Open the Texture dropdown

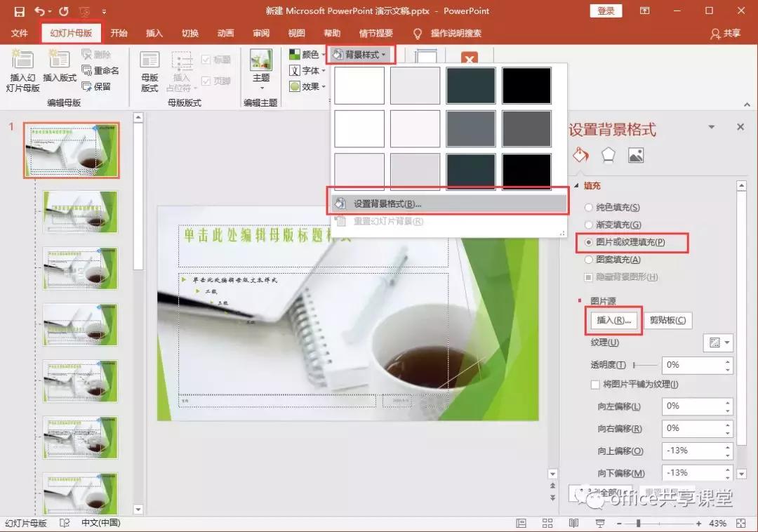[718, 343]
